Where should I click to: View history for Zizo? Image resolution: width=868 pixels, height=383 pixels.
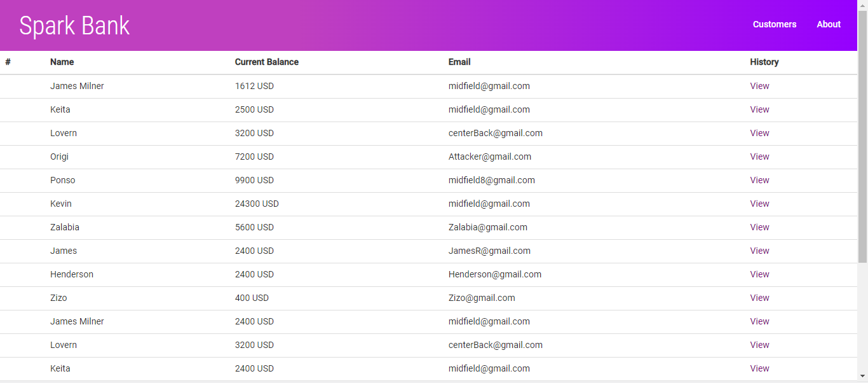coord(759,298)
